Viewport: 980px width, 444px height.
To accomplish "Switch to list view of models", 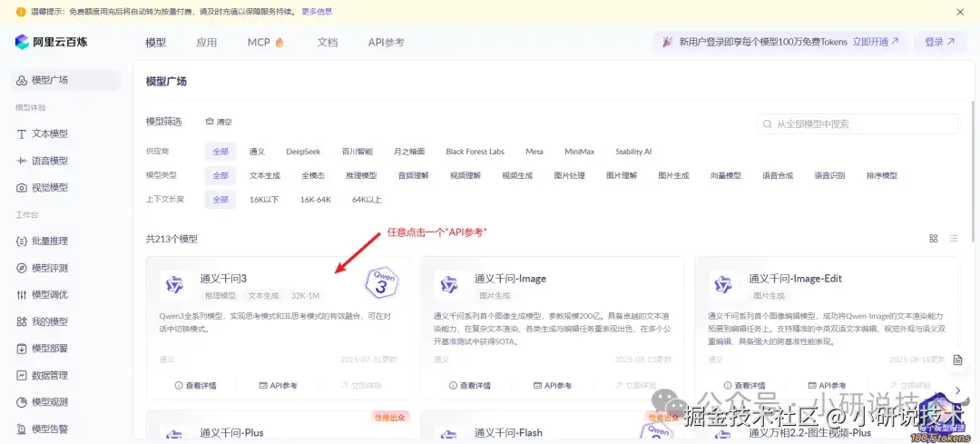I will 954,238.
